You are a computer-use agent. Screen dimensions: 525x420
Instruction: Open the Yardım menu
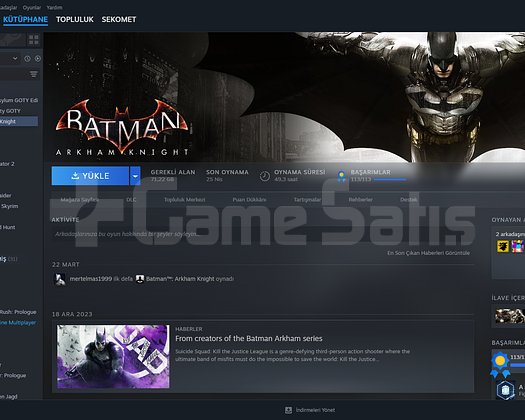pyautogui.click(x=54, y=7)
